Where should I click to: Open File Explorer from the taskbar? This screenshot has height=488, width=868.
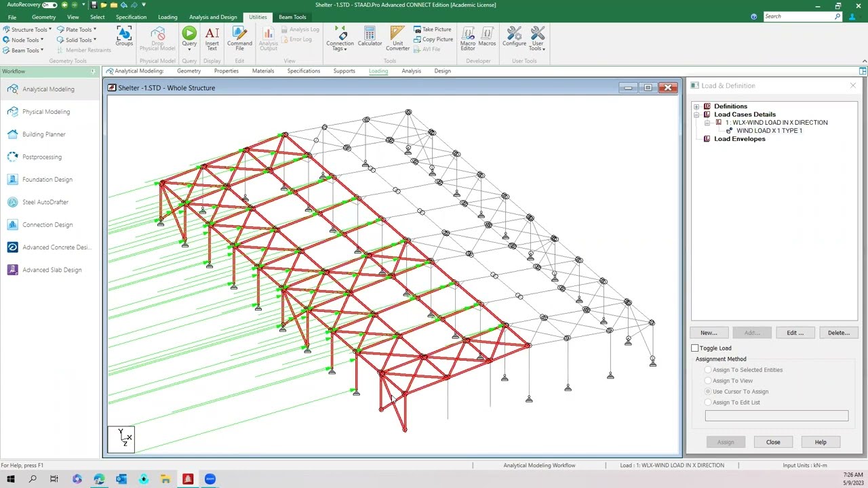pyautogui.click(x=165, y=479)
